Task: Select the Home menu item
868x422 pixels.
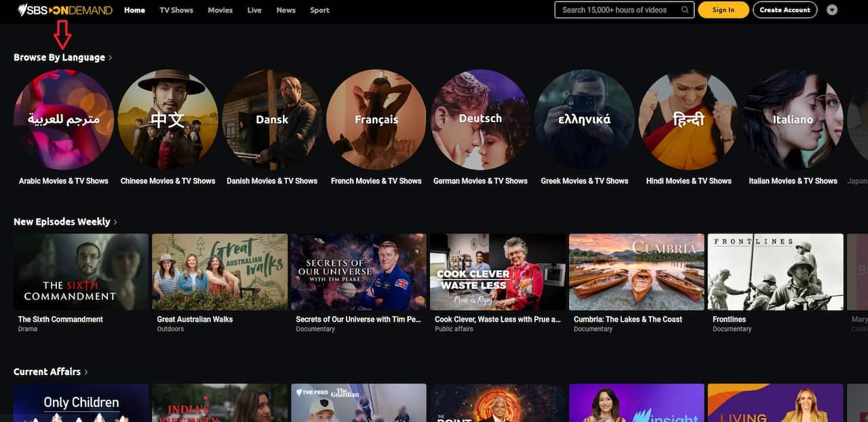Action: (134, 10)
